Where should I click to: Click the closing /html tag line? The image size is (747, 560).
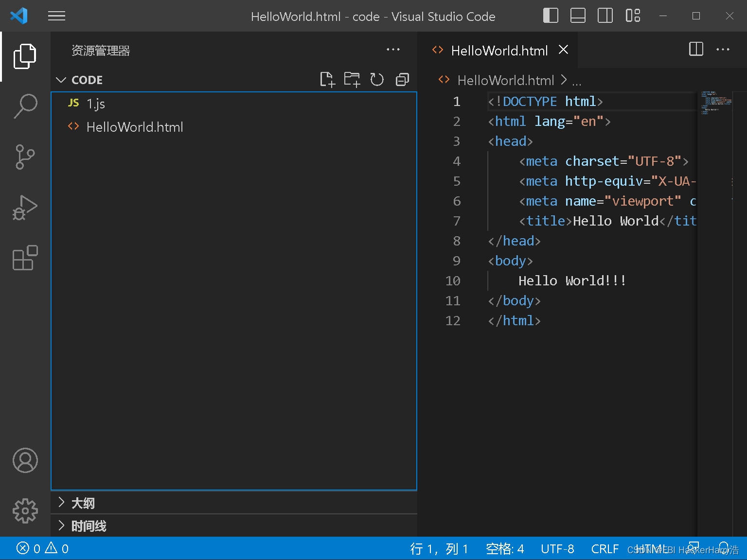tap(514, 320)
